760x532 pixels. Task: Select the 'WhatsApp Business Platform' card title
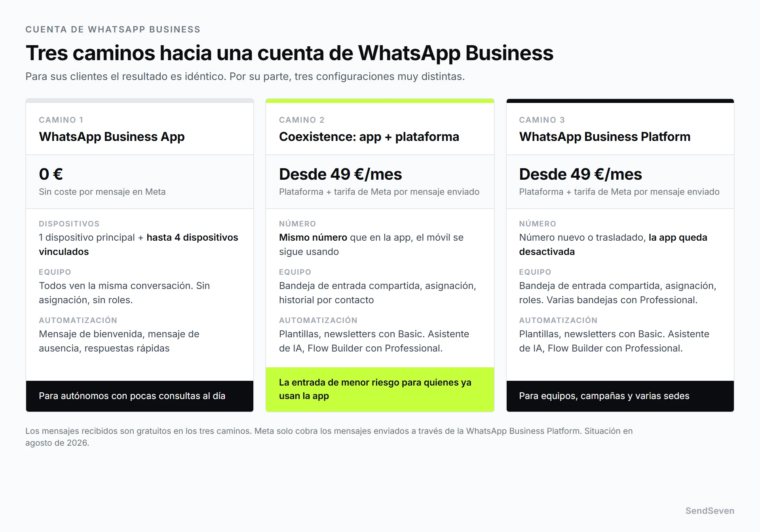pyautogui.click(x=605, y=137)
